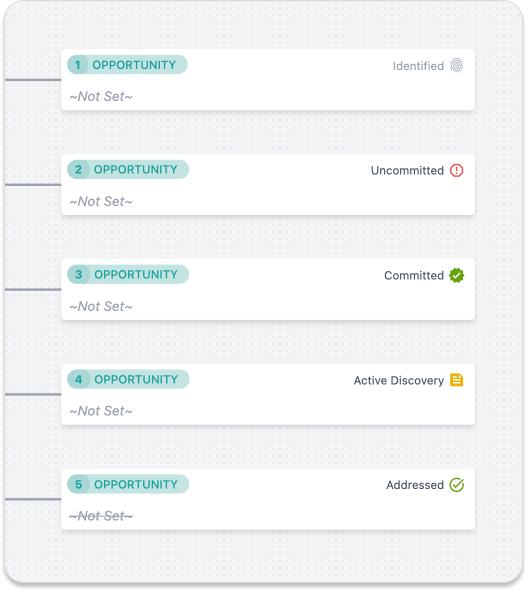The width and height of the screenshot is (527, 591).
Task: Click the green Committed badge icon
Action: [457, 275]
